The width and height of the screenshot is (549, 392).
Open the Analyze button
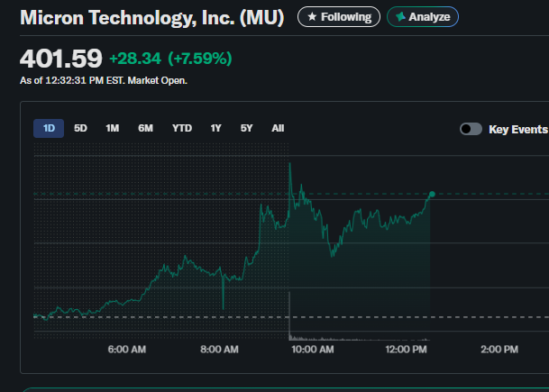click(x=423, y=17)
